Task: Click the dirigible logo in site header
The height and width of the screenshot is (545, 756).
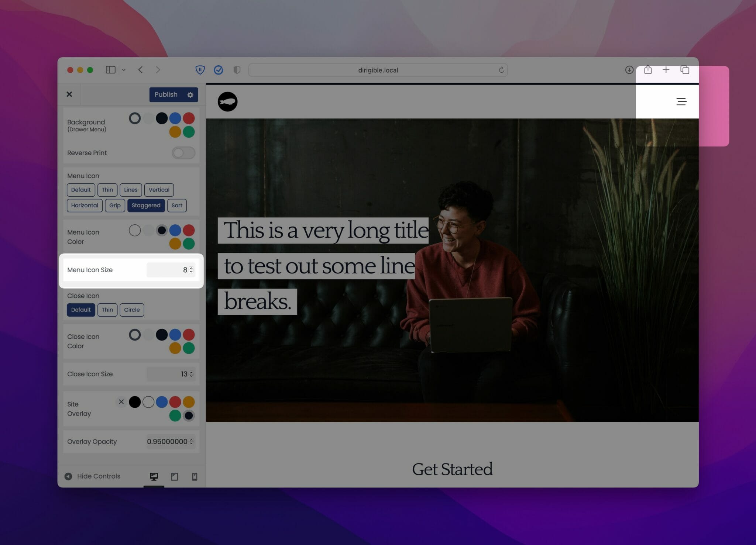Action: pyautogui.click(x=227, y=102)
